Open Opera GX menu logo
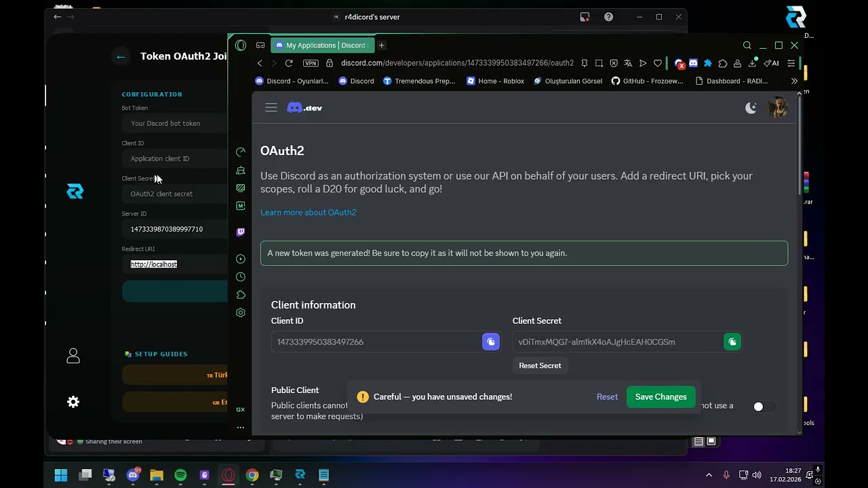This screenshot has height=488, width=868. coord(241,45)
